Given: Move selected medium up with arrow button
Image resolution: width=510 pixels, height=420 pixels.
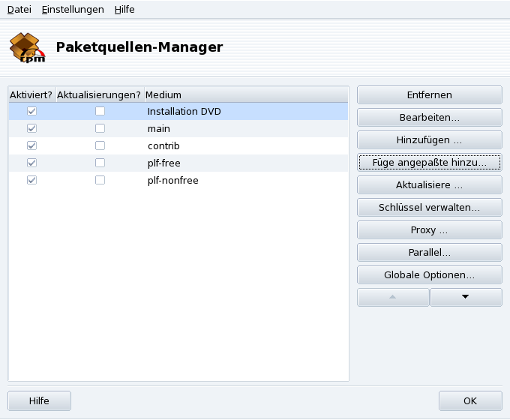Looking at the screenshot, I should (393, 297).
